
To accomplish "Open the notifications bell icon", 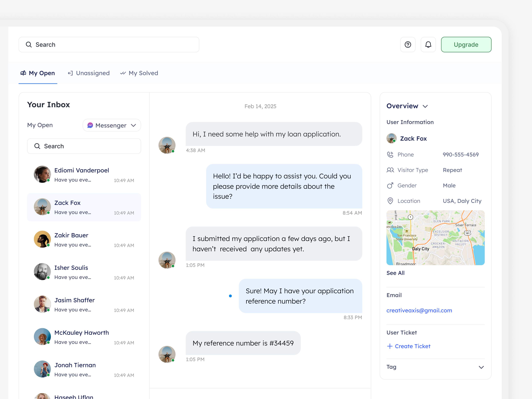I will (428, 45).
